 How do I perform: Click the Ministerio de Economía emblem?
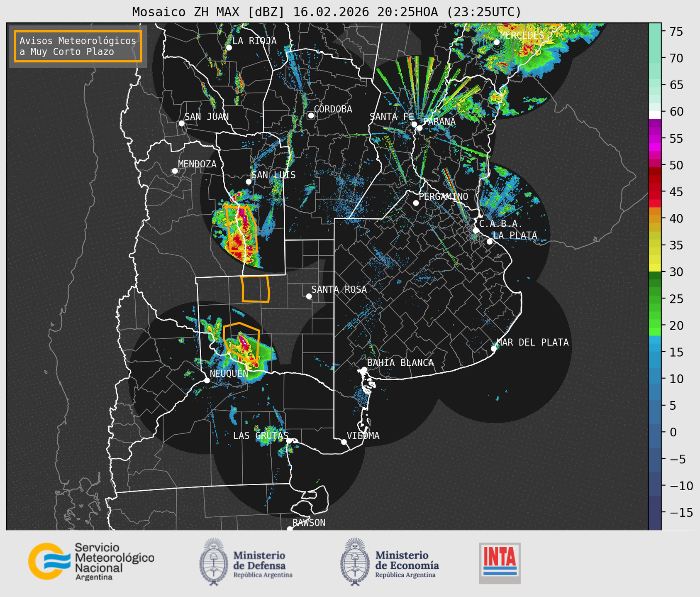pos(355,562)
